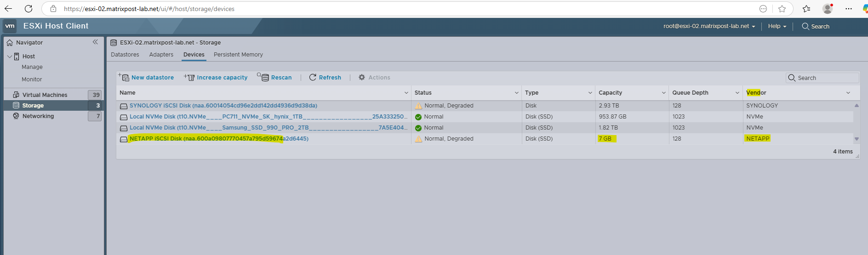
Task: Open Virtual Machines in Navigator
Action: coord(45,95)
